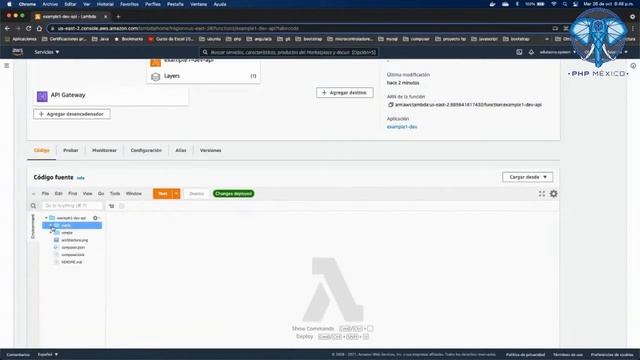640x360 pixels.
Task: Open the Bookmarks bookmark in bar
Action: 129,39
